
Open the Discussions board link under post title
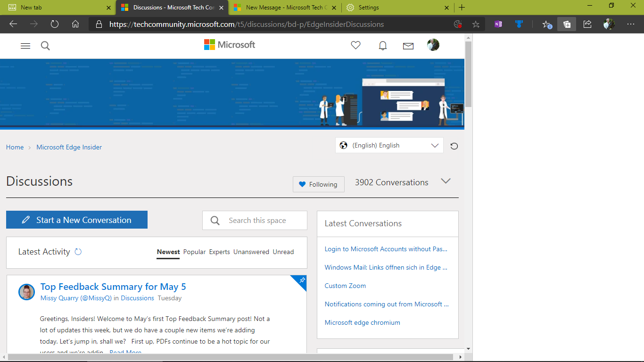coord(138,298)
